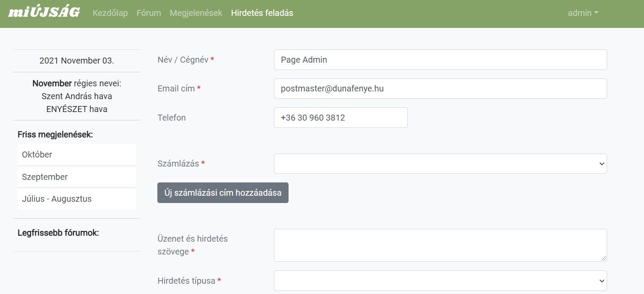
Task: Open the Fórum page
Action: tap(149, 13)
